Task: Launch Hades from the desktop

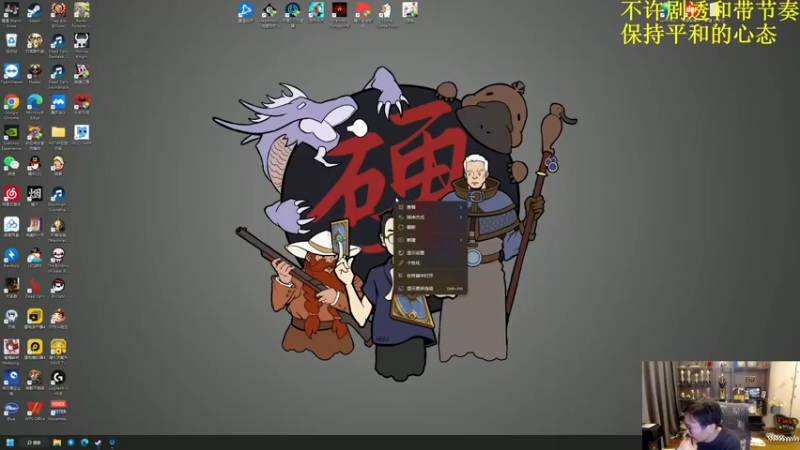Action: 35,74
